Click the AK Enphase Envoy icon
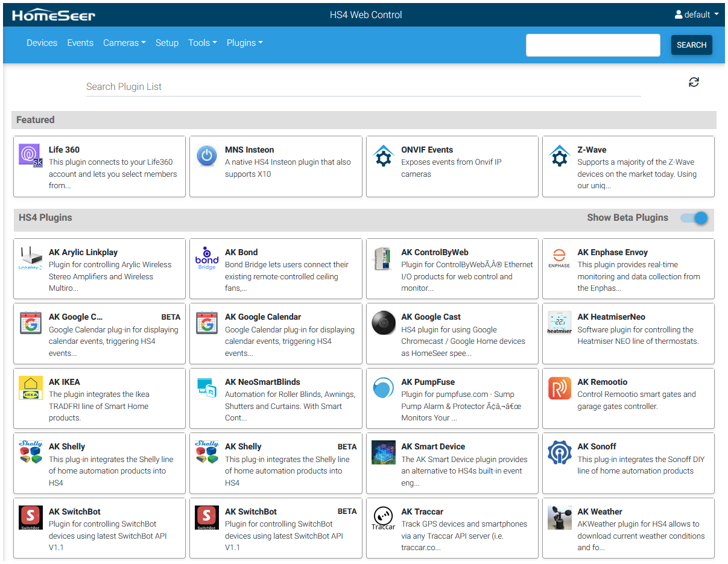 tap(559, 258)
